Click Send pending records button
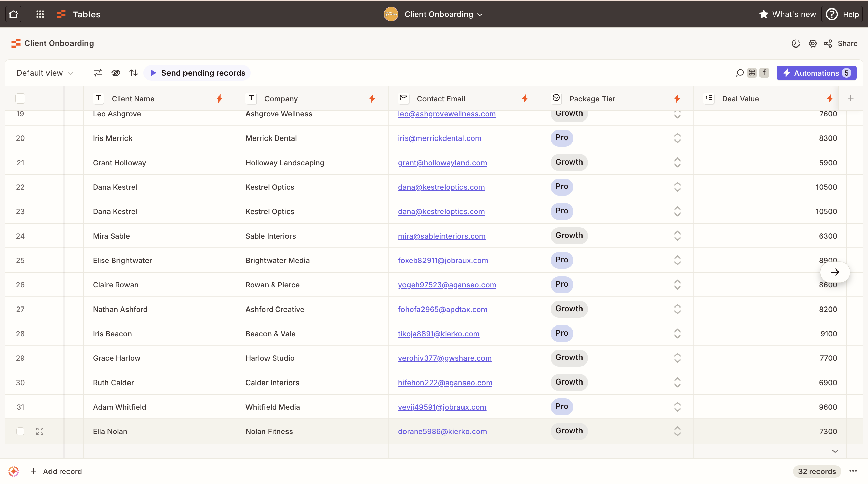Image resolution: width=868 pixels, height=484 pixels. point(197,73)
